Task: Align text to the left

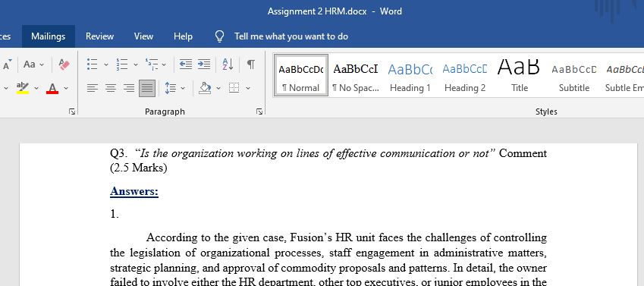Action: tap(93, 88)
